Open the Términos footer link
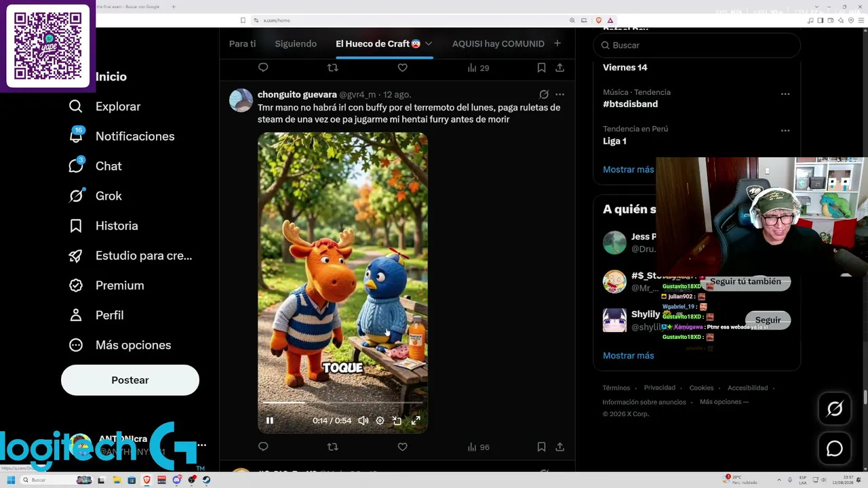The width and height of the screenshot is (868, 488). [x=616, y=388]
